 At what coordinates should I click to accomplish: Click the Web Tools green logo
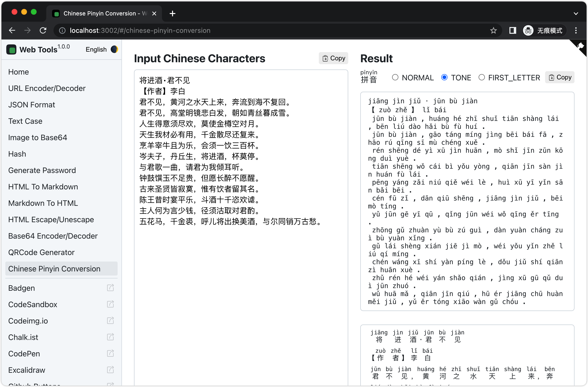11,49
